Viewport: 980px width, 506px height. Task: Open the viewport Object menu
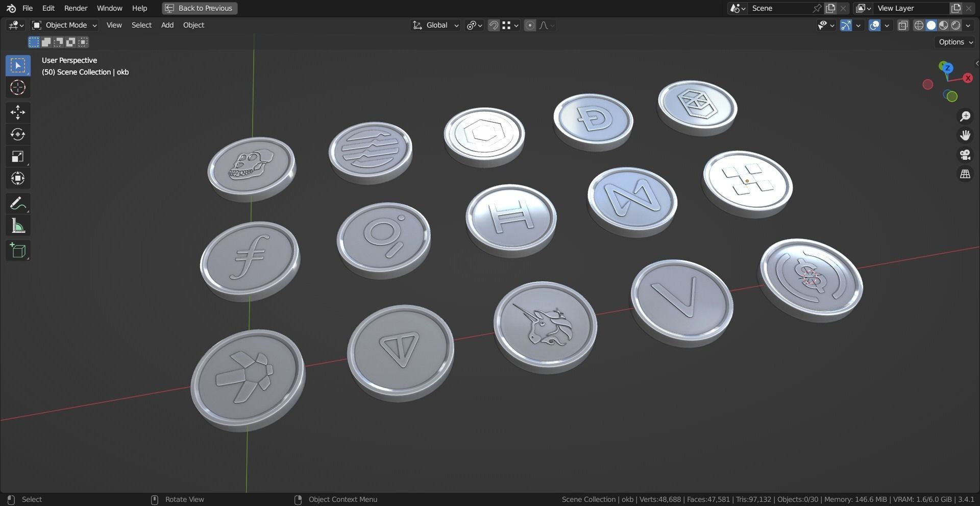point(193,25)
